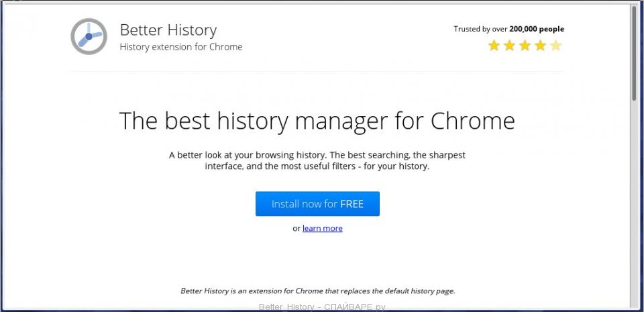Click the 'Install now for FREE' button
This screenshot has width=644, height=312.
317,203
